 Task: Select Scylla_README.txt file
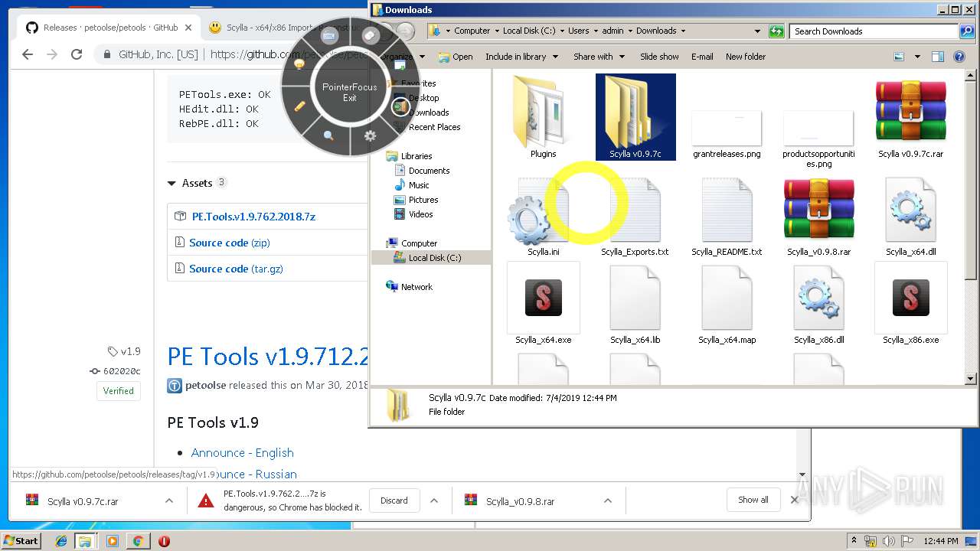tap(727, 217)
